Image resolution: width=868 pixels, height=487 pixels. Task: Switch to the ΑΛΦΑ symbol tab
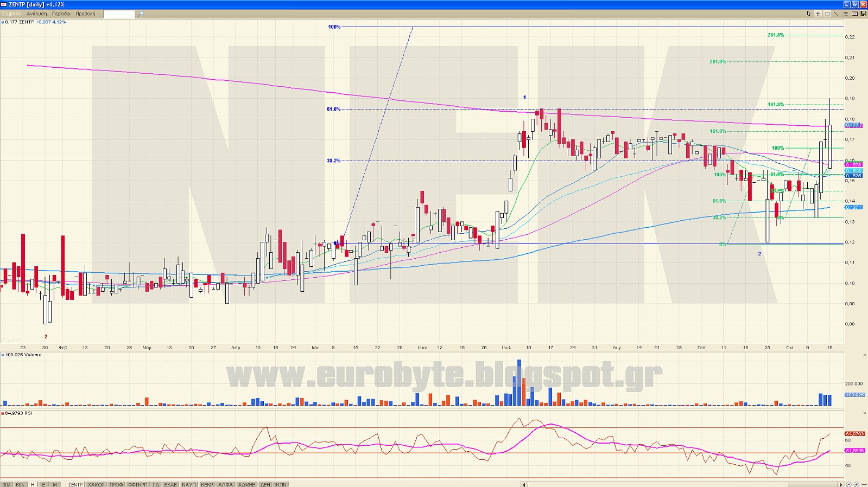pos(225,484)
